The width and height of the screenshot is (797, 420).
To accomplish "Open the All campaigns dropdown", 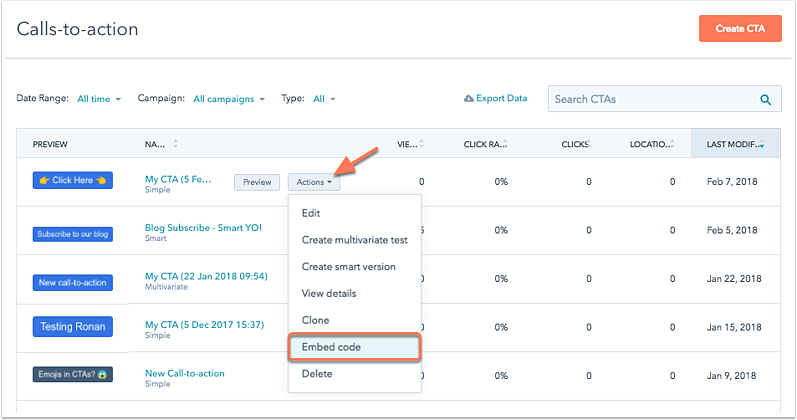I will point(229,99).
